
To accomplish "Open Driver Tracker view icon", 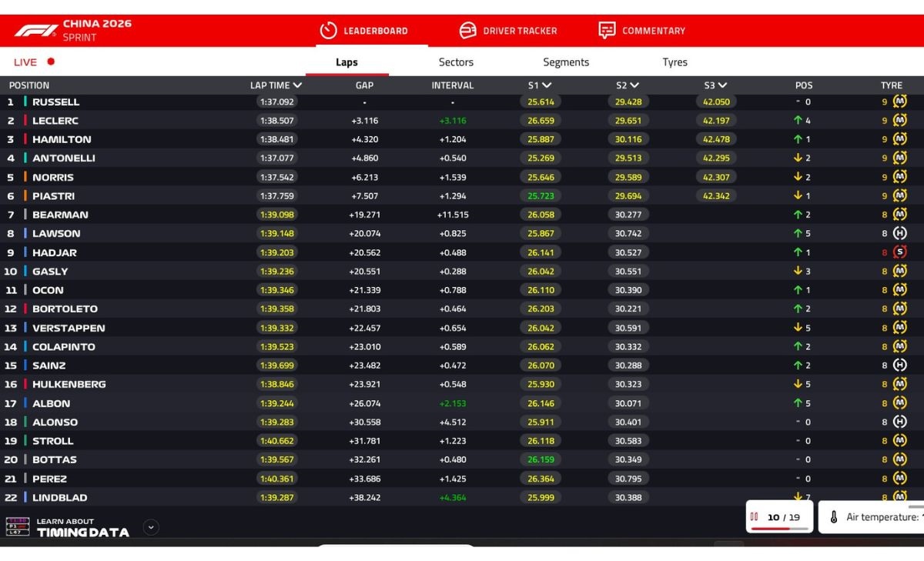I will click(x=467, y=31).
